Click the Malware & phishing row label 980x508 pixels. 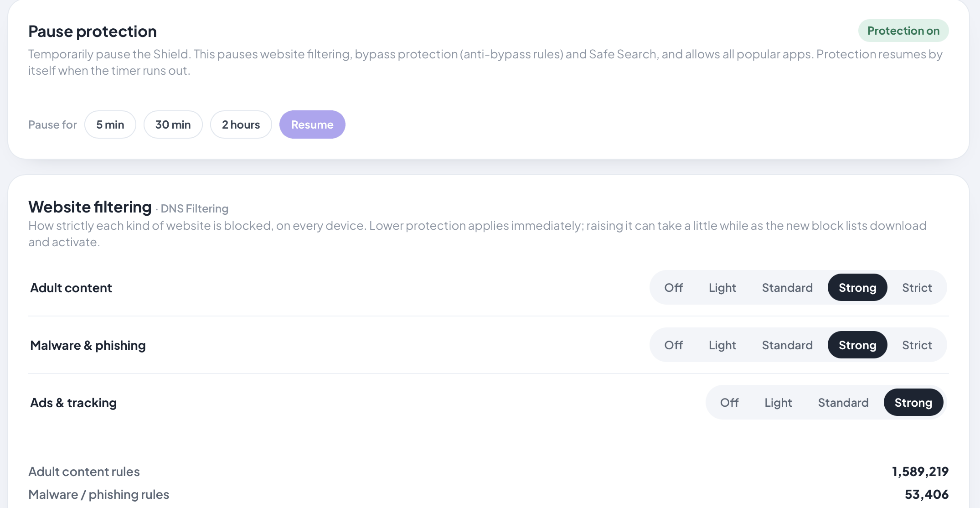click(88, 345)
